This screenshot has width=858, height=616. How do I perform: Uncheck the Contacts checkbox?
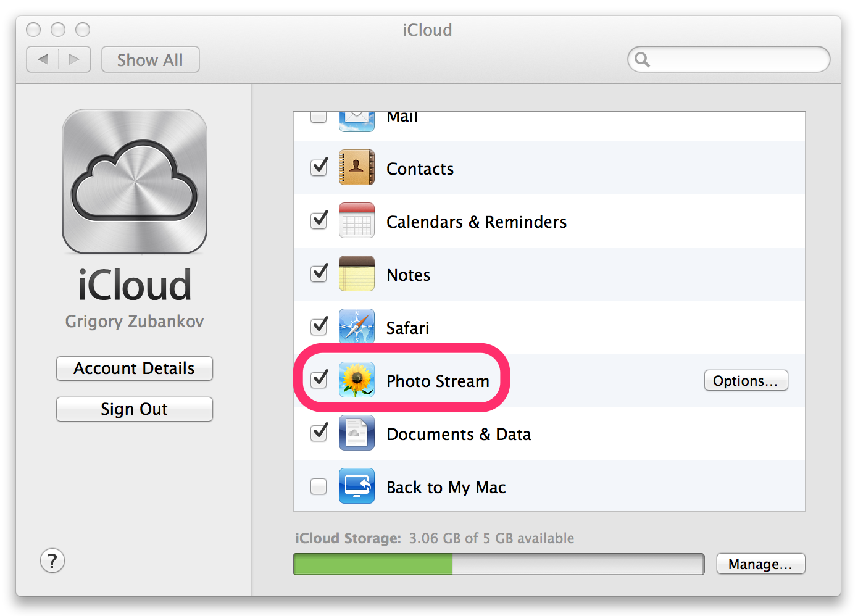point(319,167)
